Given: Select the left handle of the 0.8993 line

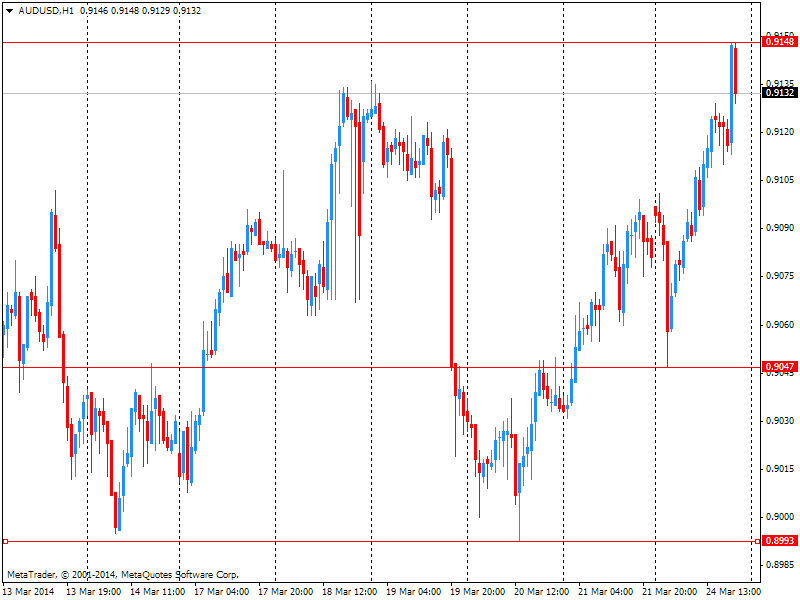Looking at the screenshot, I should 6,541.
